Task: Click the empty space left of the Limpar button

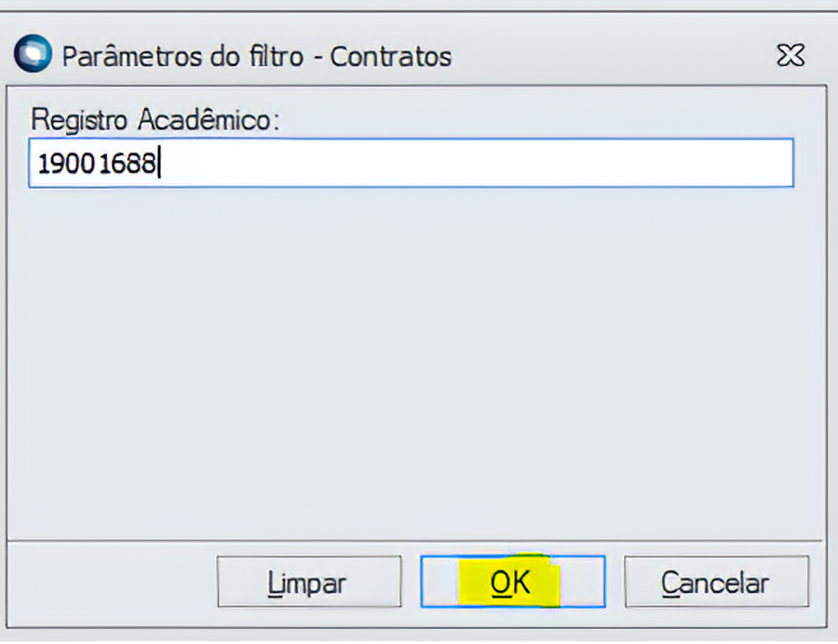Action: tap(112, 583)
